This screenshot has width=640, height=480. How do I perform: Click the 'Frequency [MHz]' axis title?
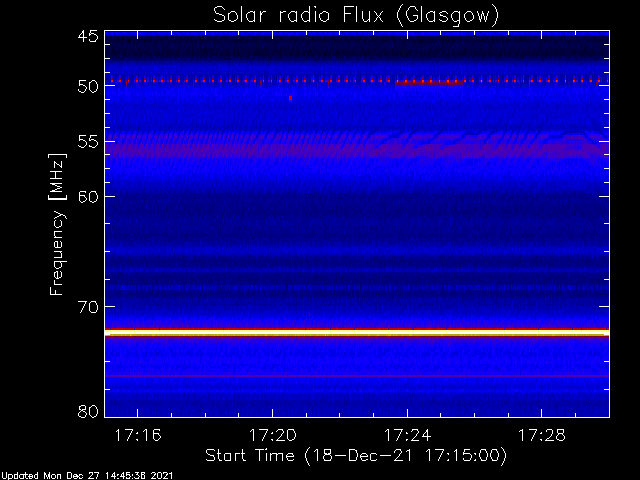[x=57, y=224]
